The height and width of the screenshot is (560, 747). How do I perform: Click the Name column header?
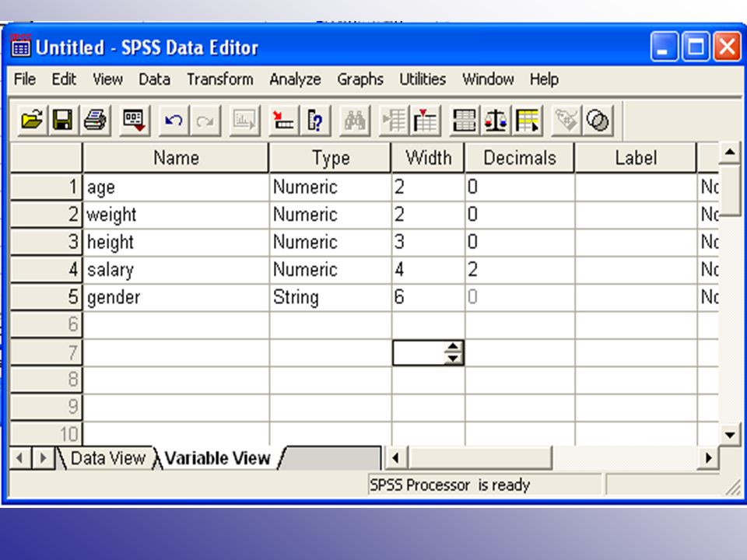[x=176, y=158]
